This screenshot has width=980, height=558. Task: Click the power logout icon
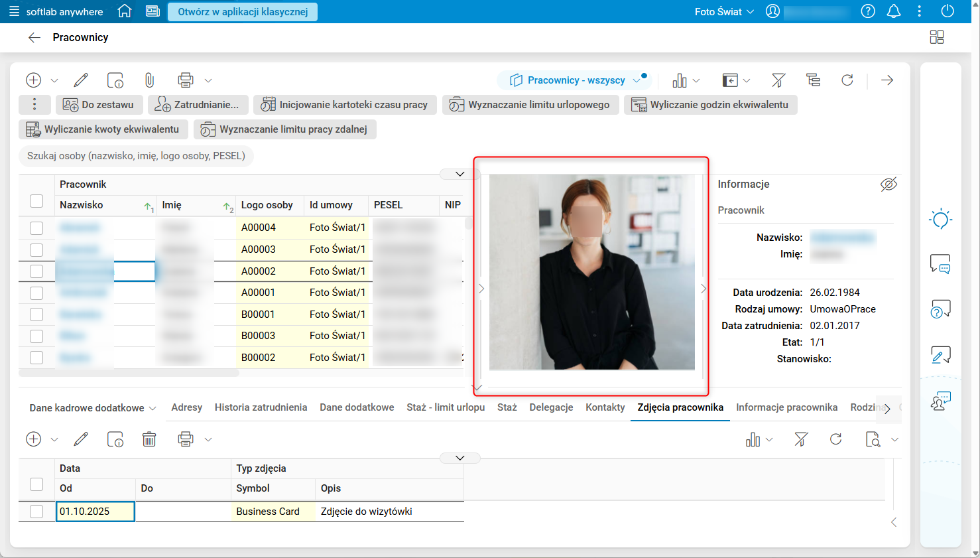tap(948, 11)
